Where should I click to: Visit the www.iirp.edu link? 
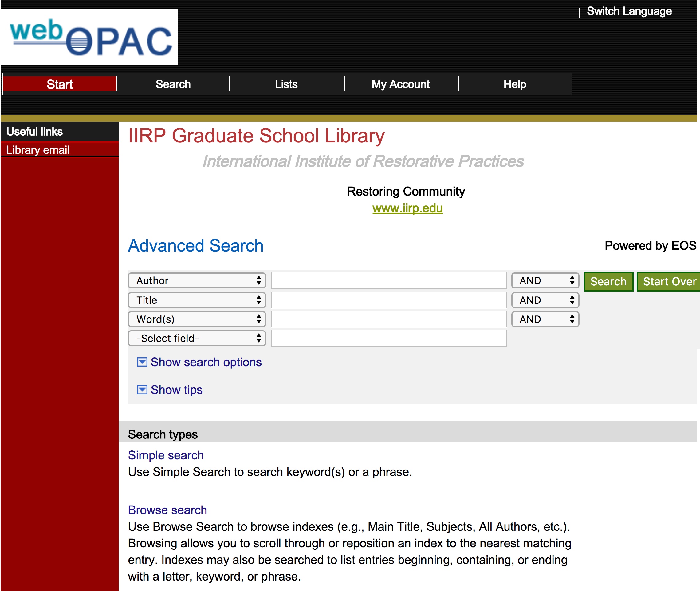407,208
